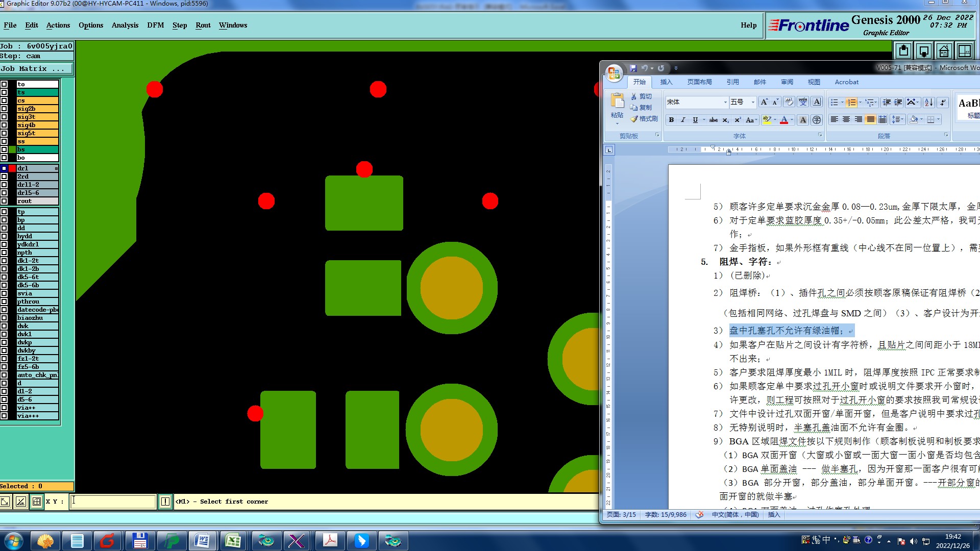Viewport: 980px width, 551px height.
Task: Toggle the checkbox for layer sig3t
Action: coord(4,117)
